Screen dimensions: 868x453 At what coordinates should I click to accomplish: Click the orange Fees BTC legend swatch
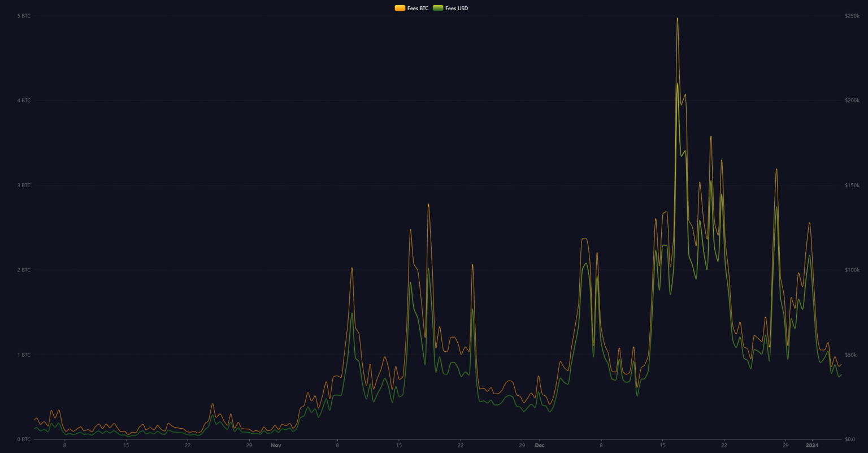tap(400, 8)
